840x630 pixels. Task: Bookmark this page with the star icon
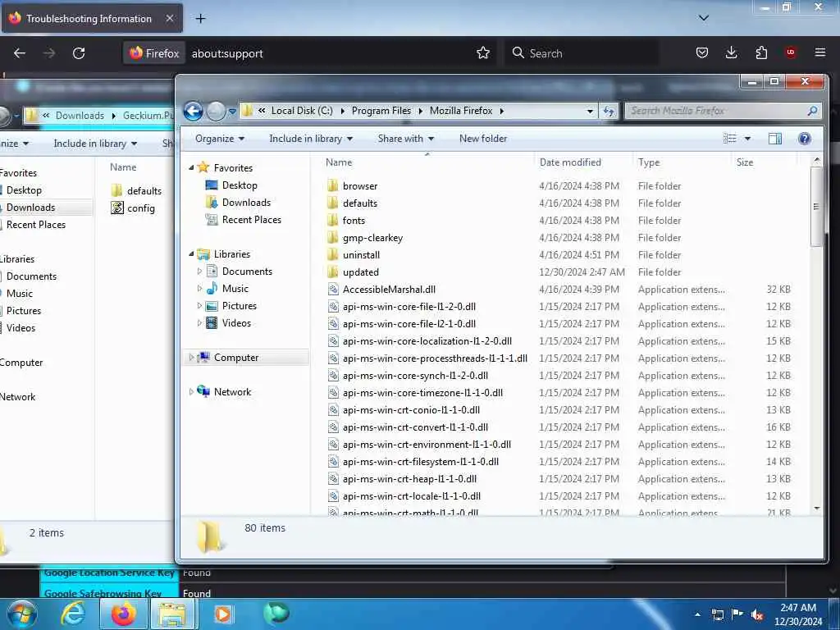483,53
